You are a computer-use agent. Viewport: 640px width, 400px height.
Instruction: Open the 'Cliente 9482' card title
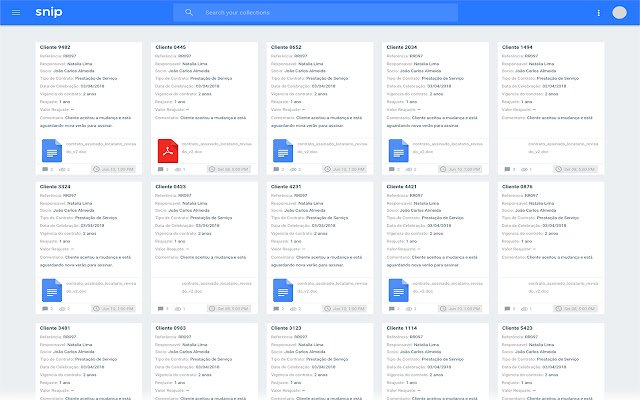click(55, 47)
